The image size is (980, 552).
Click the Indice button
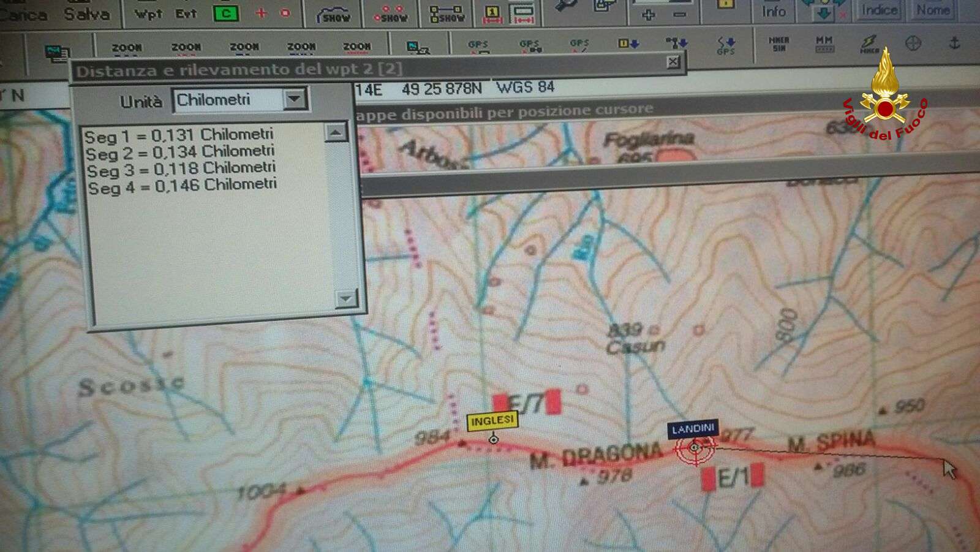click(x=879, y=10)
